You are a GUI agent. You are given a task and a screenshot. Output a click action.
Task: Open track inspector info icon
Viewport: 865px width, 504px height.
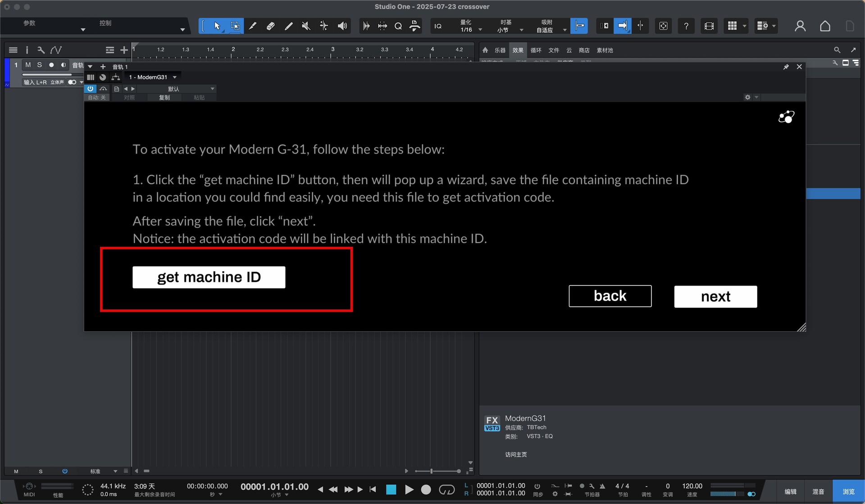27,50
